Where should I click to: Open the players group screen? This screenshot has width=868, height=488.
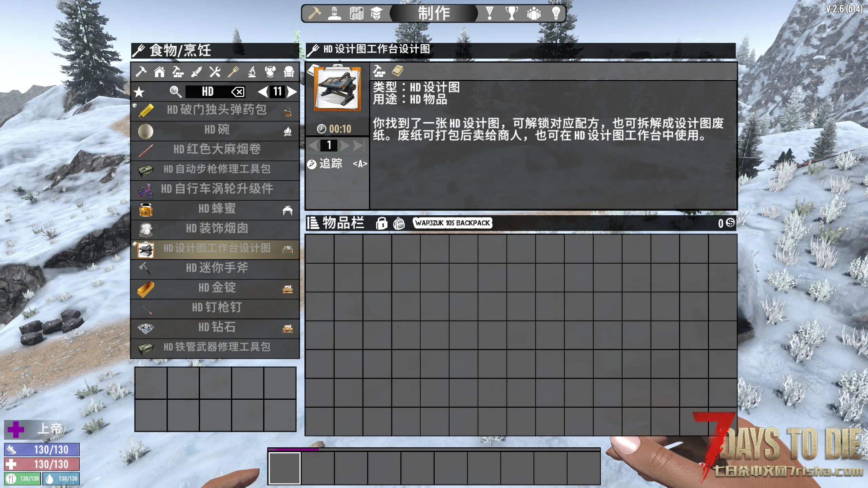[x=534, y=14]
